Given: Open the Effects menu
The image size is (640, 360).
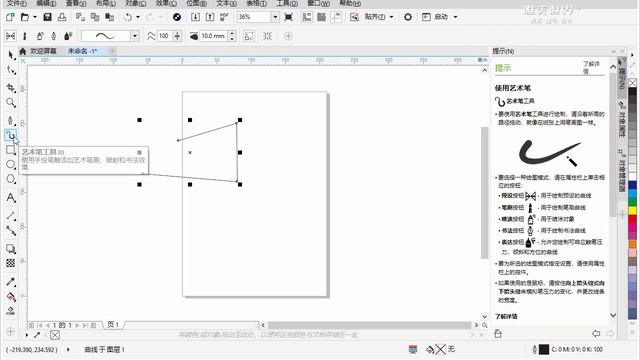Looking at the screenshot, I should [166, 3].
